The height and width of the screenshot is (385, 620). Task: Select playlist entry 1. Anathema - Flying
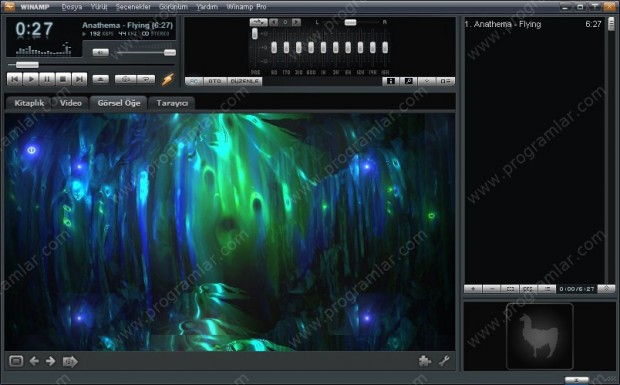point(533,24)
